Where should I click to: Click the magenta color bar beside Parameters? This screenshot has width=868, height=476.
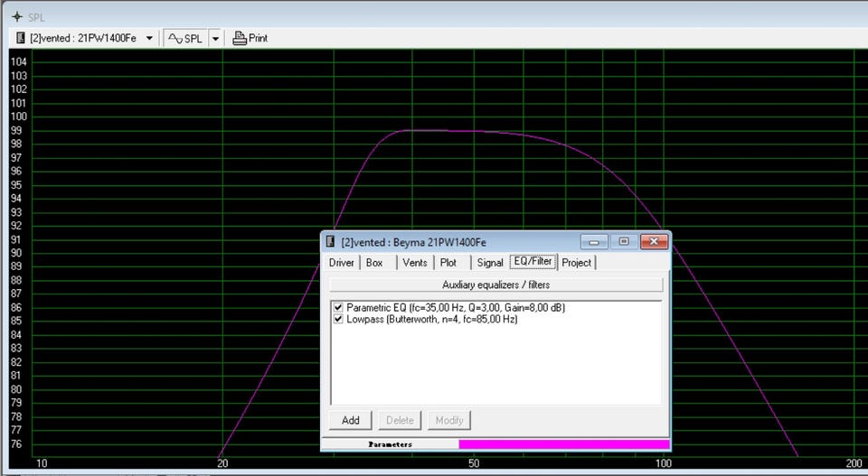tap(563, 444)
